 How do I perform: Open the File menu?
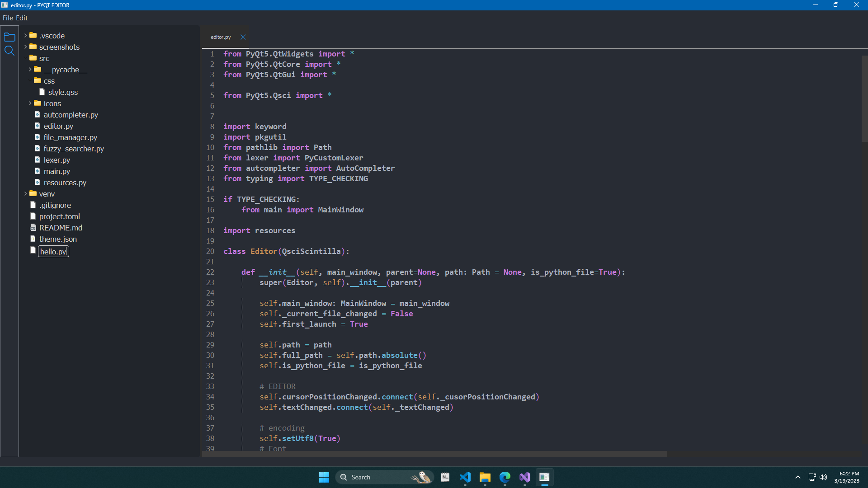8,18
